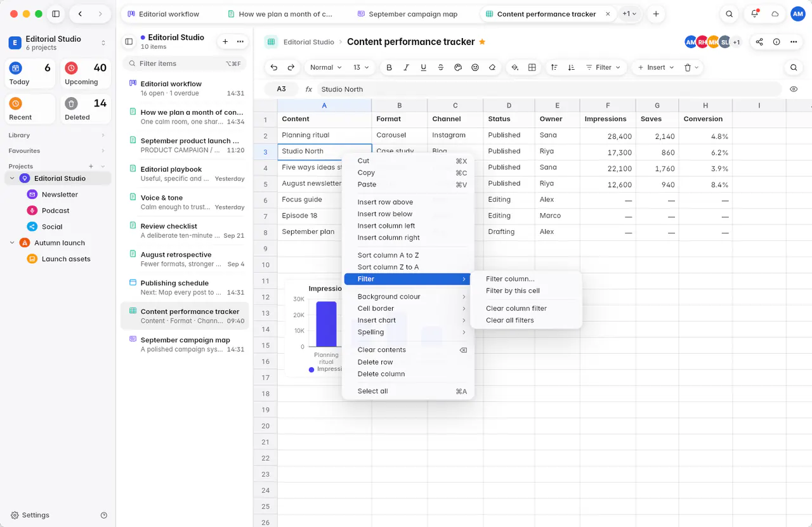Open the sheet search magnifier in toolbar
The image size is (812, 527).
[794, 67]
